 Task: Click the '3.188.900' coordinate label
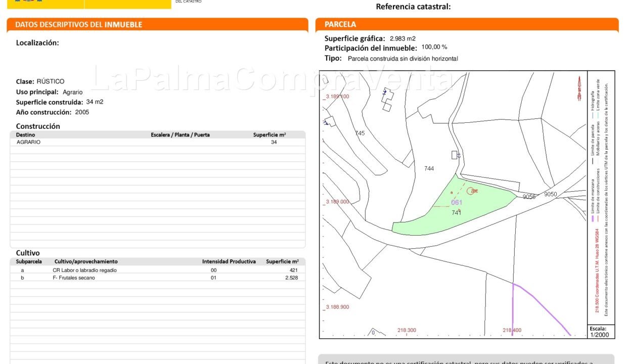pyautogui.click(x=337, y=307)
